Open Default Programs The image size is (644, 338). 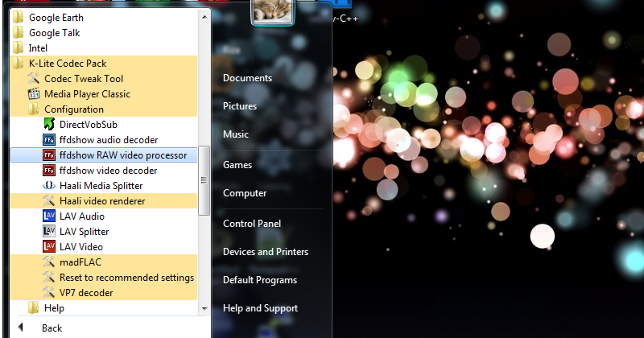click(260, 280)
